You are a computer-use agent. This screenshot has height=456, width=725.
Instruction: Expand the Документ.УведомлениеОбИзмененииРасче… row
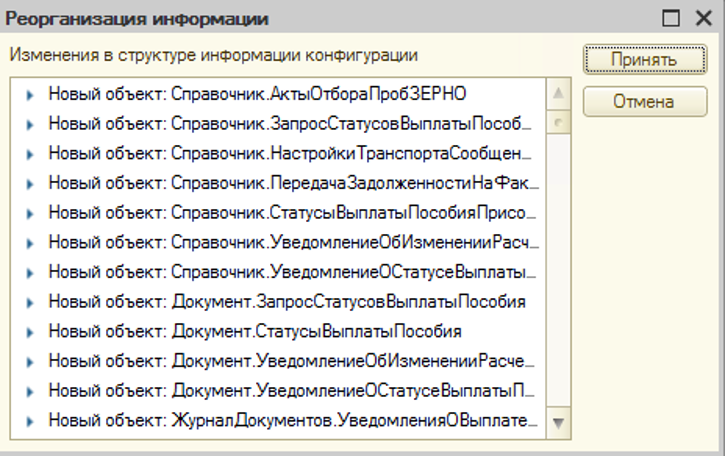[30, 362]
